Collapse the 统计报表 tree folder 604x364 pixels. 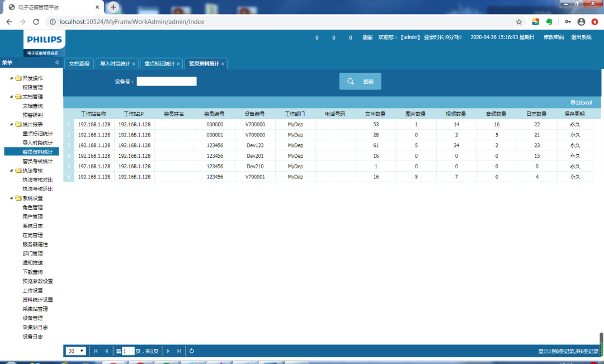pos(12,124)
